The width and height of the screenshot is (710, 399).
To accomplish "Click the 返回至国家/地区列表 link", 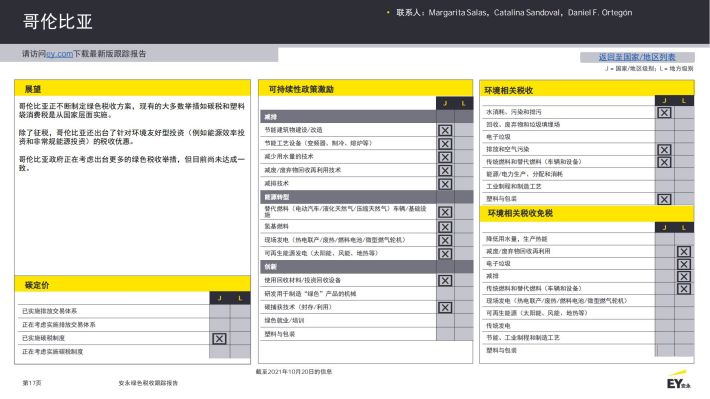I will [637, 57].
